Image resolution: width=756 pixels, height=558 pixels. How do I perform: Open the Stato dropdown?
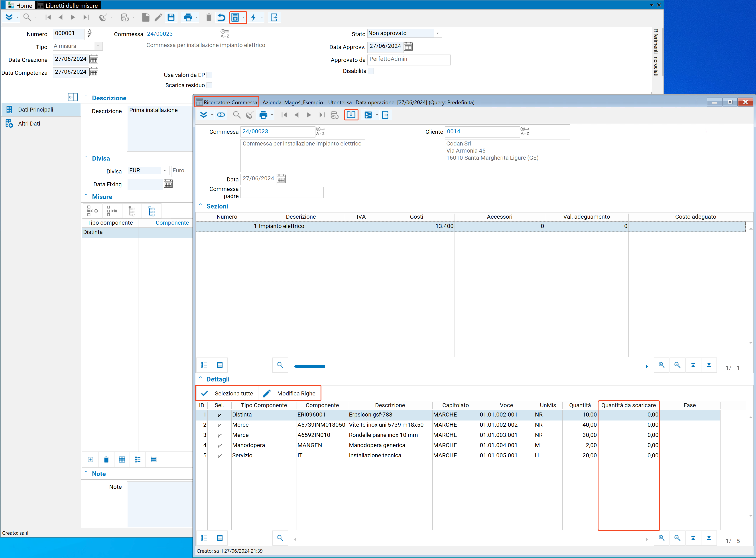pos(438,33)
